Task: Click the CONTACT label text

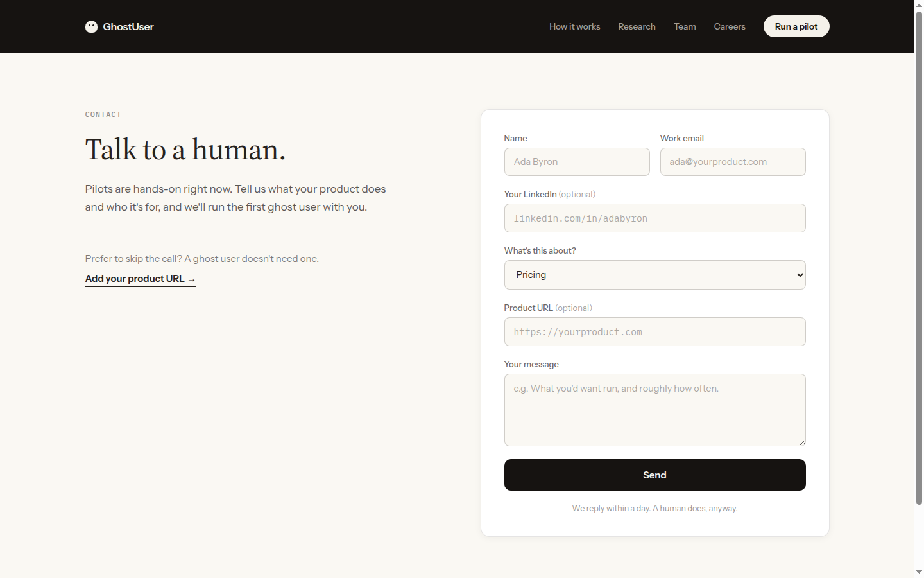Action: [103, 114]
